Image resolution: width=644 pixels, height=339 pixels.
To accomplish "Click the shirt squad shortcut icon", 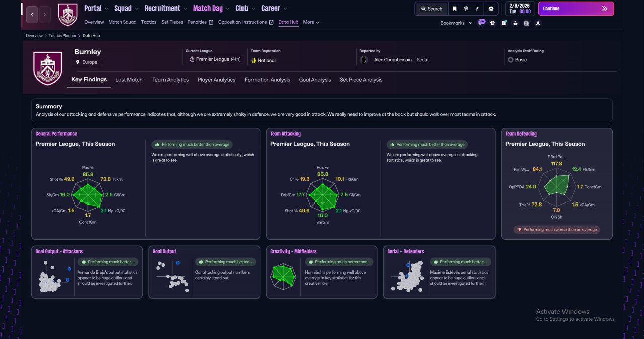I will [492, 23].
